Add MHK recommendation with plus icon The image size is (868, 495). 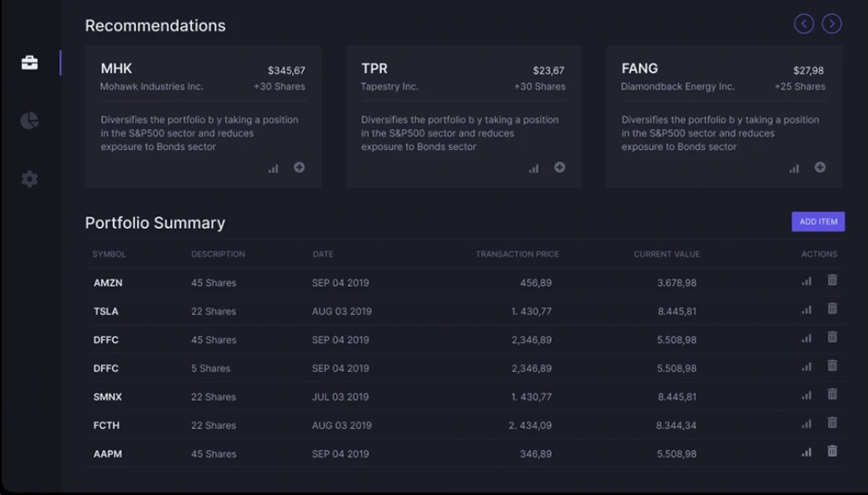[299, 168]
